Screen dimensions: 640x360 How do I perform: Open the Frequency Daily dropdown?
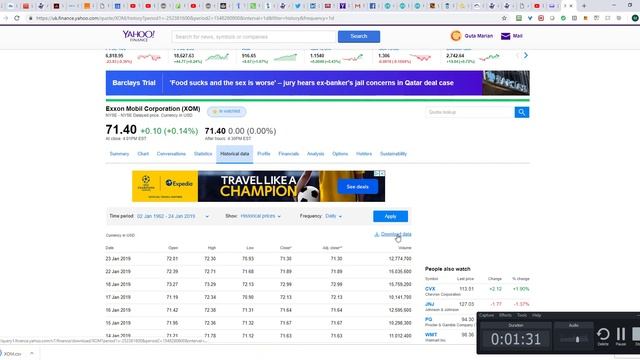(x=333, y=216)
